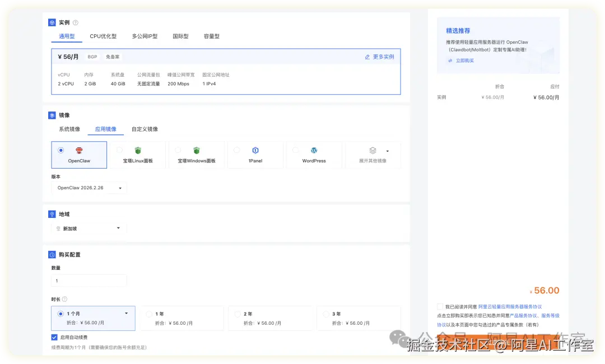
Task: Click the 数量 quantity input field
Action: (89, 281)
